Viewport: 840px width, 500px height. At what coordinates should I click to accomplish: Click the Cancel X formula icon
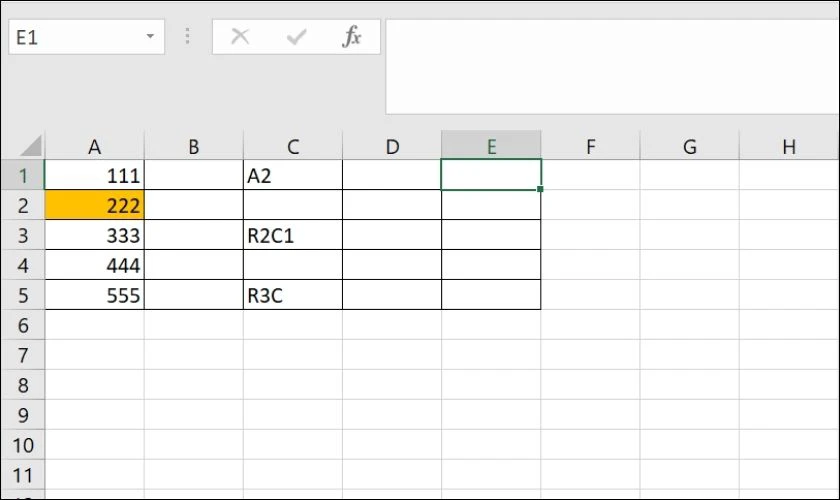240,36
